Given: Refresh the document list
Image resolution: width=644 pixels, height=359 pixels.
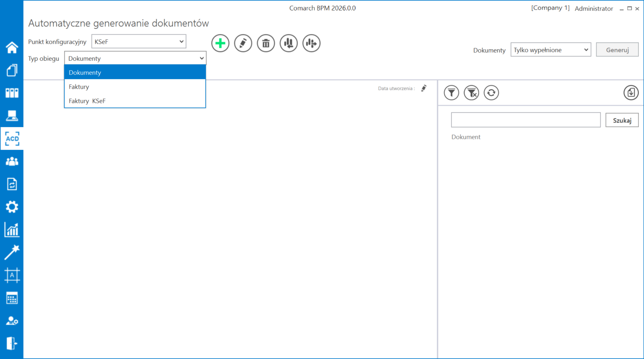Looking at the screenshot, I should click(491, 92).
